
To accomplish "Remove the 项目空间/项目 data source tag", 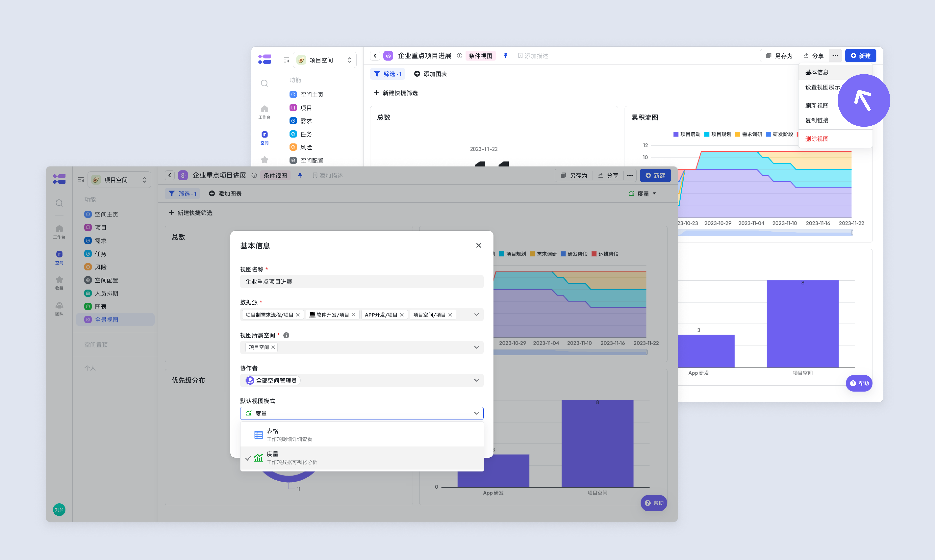I will tap(450, 315).
